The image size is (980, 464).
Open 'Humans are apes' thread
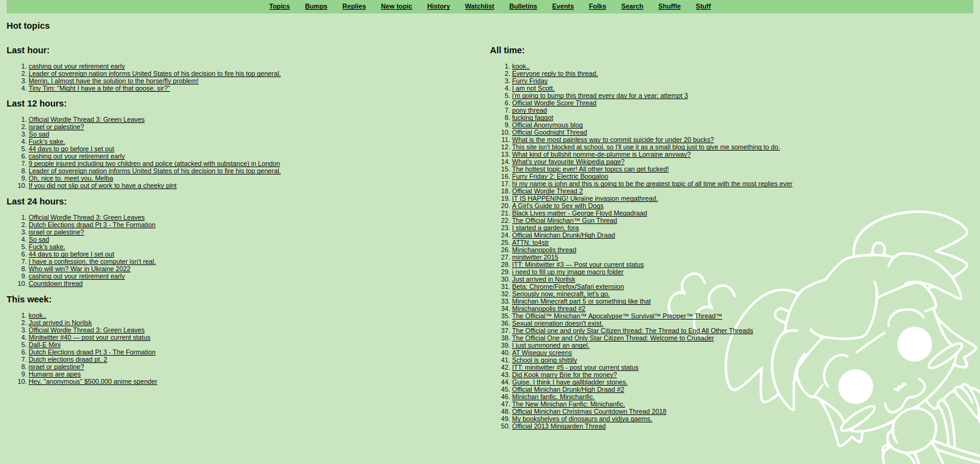click(55, 375)
